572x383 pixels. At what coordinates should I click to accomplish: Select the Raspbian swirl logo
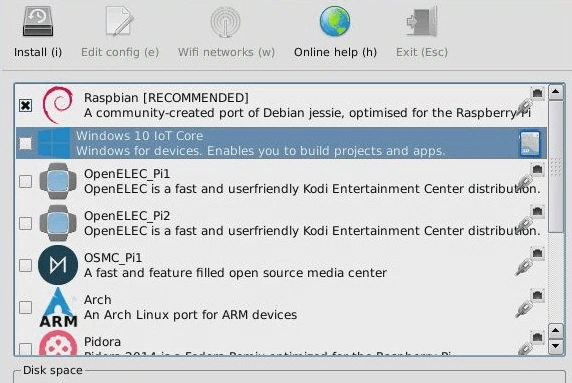(x=58, y=105)
